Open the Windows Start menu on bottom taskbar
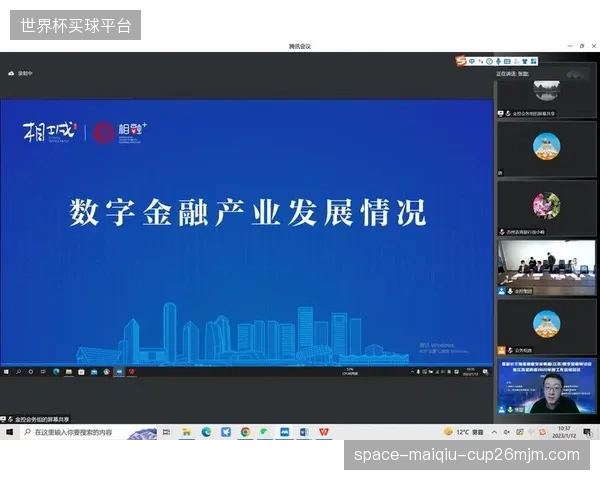This screenshot has width=600, height=480. pyautogui.click(x=9, y=432)
